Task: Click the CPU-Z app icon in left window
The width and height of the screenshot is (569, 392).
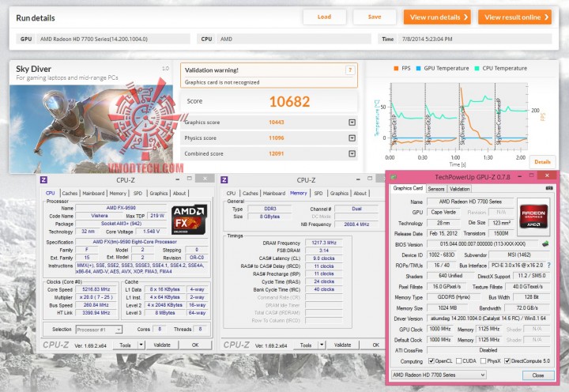Action: 43,179
